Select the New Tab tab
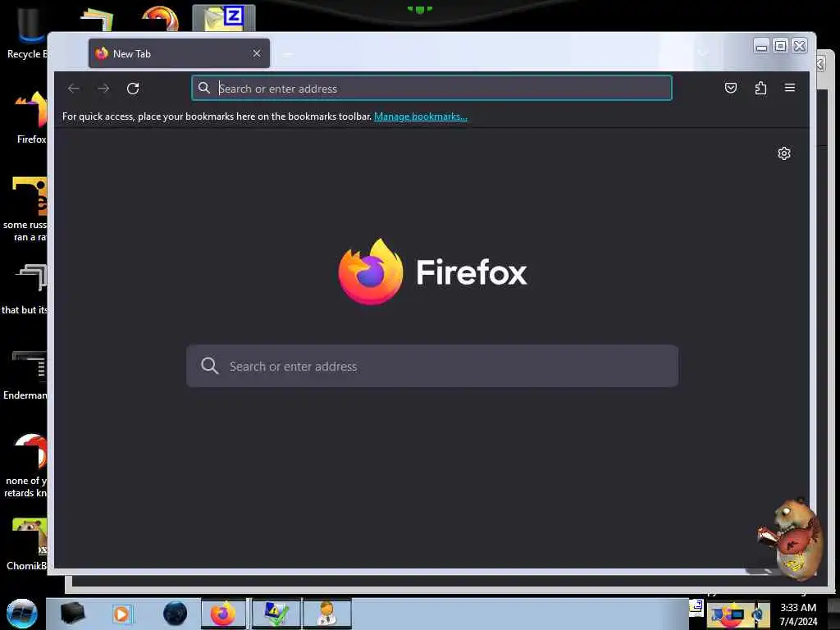Screen dimensions: 840x630 click(x=179, y=53)
